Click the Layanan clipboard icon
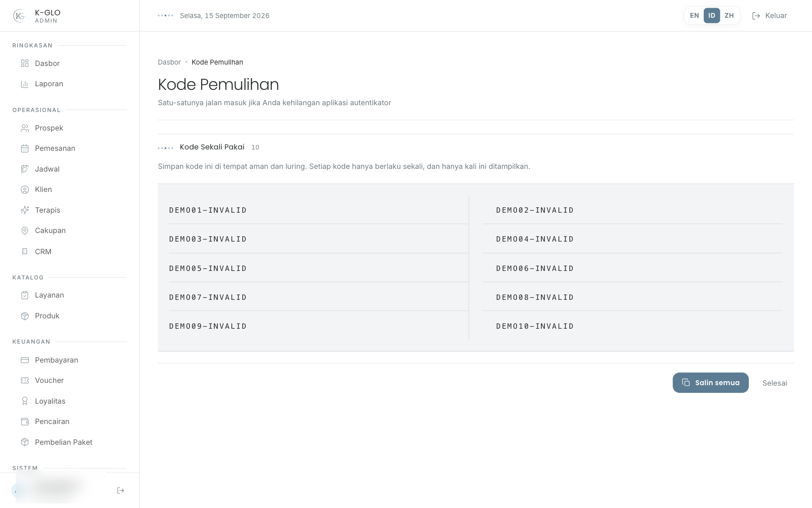Screen dimensions: 812x508 coord(25,295)
